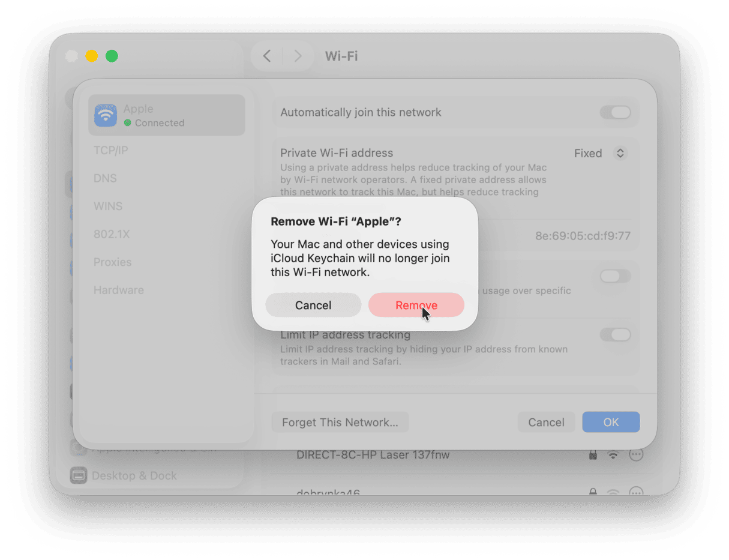Viewport: 729px width, 560px height.
Task: Select the Hardware tab in sidebar
Action: tap(119, 290)
